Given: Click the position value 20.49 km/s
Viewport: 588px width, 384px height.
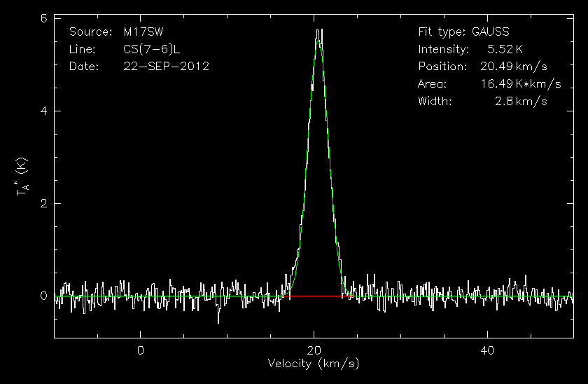Looking at the screenshot, I should [x=514, y=67].
